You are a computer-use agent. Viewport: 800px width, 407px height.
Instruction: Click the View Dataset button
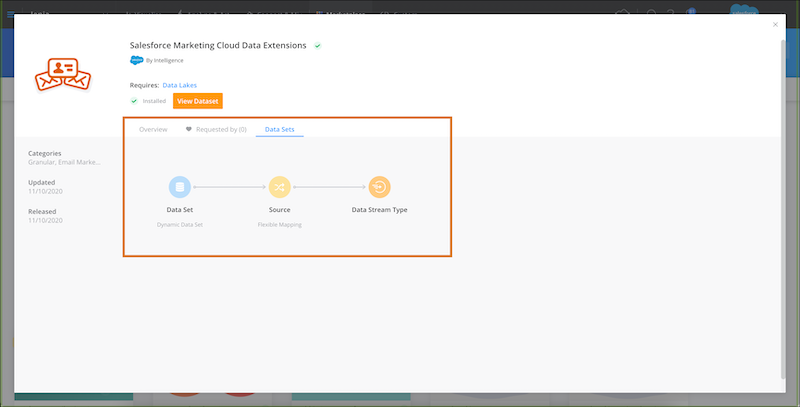pos(198,101)
